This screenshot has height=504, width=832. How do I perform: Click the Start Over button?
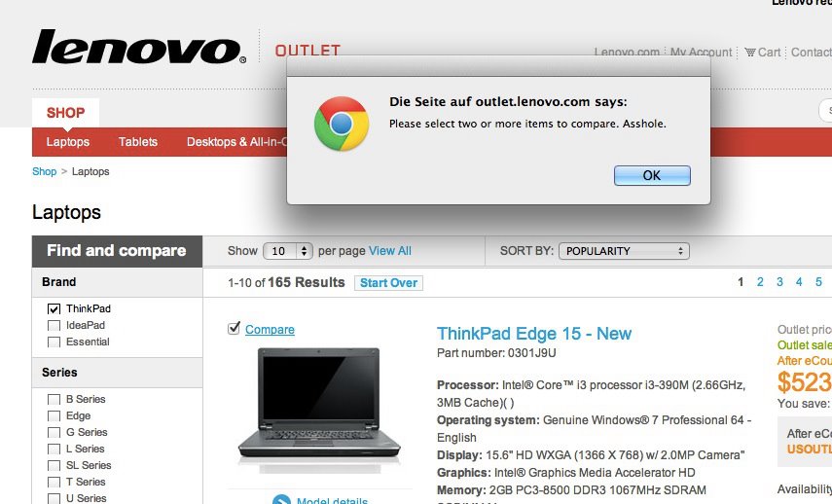(388, 283)
